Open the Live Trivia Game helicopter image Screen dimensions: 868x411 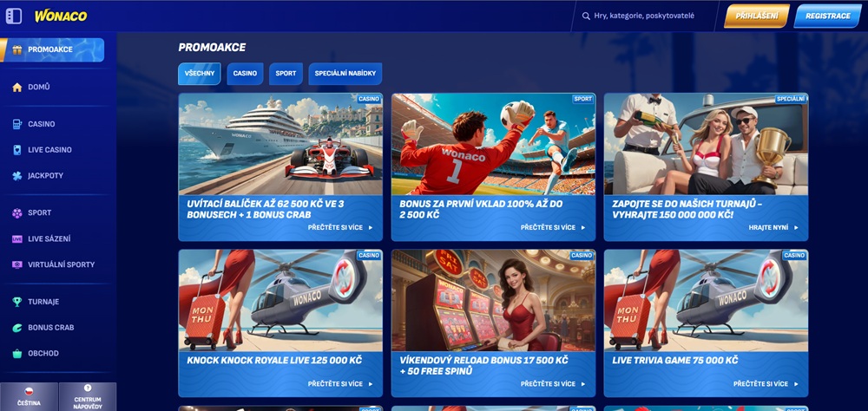706,300
